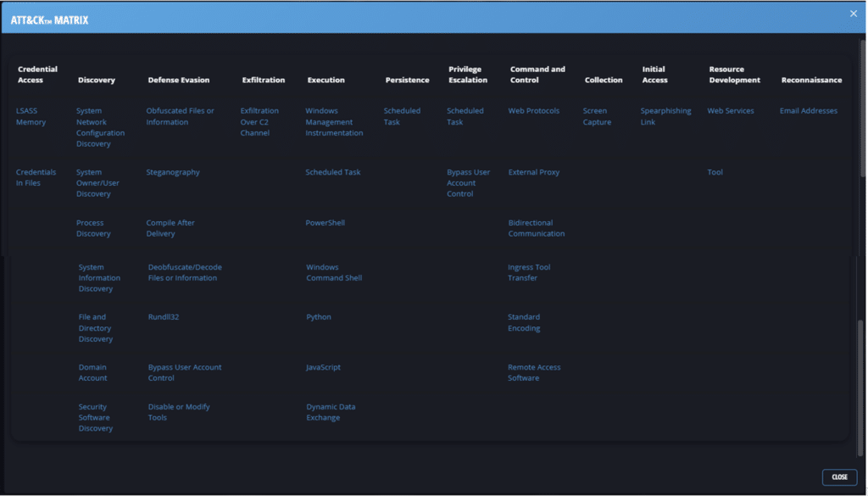Select Windows Management Instrumentation technique
The height and width of the screenshot is (496, 868).
[x=334, y=121]
